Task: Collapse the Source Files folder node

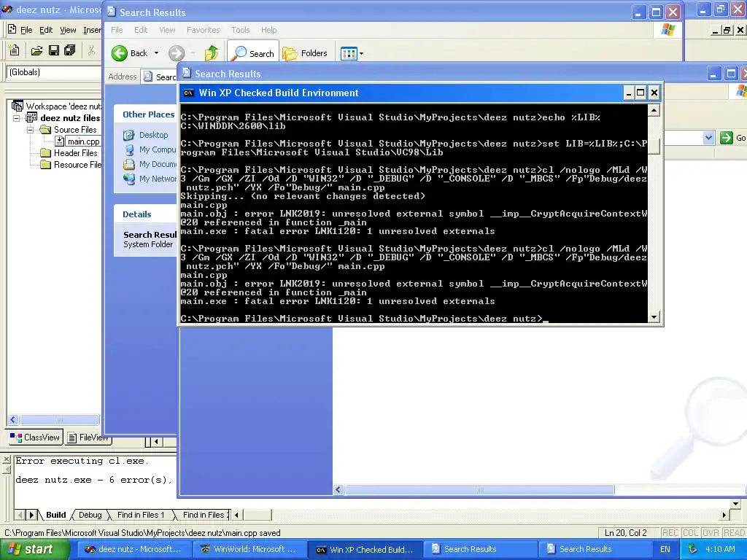Action: point(31,130)
